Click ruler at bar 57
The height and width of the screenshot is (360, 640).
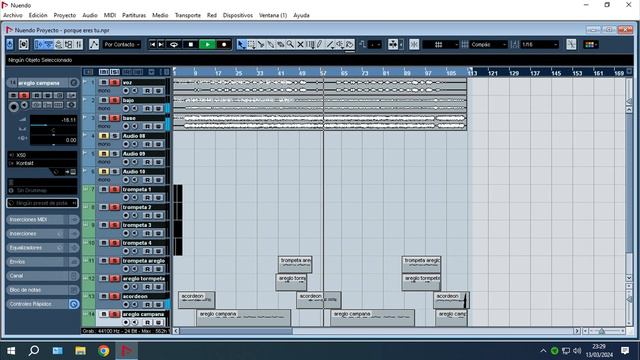coord(323,73)
